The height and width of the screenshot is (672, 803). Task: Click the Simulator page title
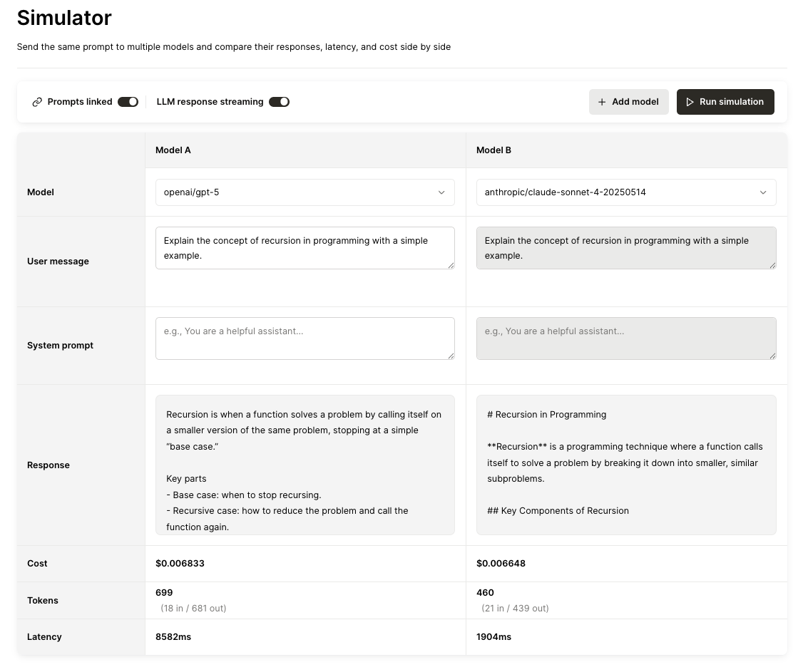pos(63,18)
